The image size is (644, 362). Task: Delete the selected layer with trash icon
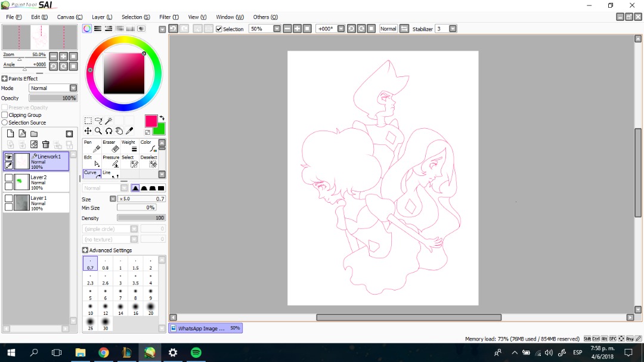pyautogui.click(x=45, y=144)
